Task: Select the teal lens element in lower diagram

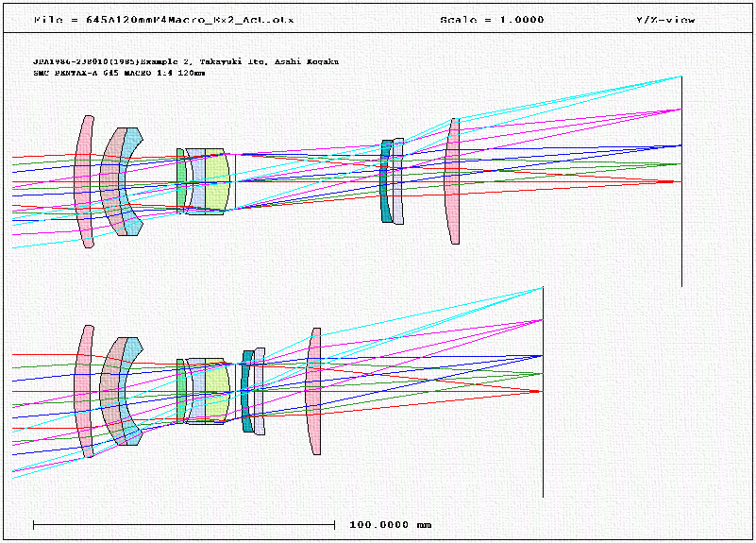Action: coord(247,391)
